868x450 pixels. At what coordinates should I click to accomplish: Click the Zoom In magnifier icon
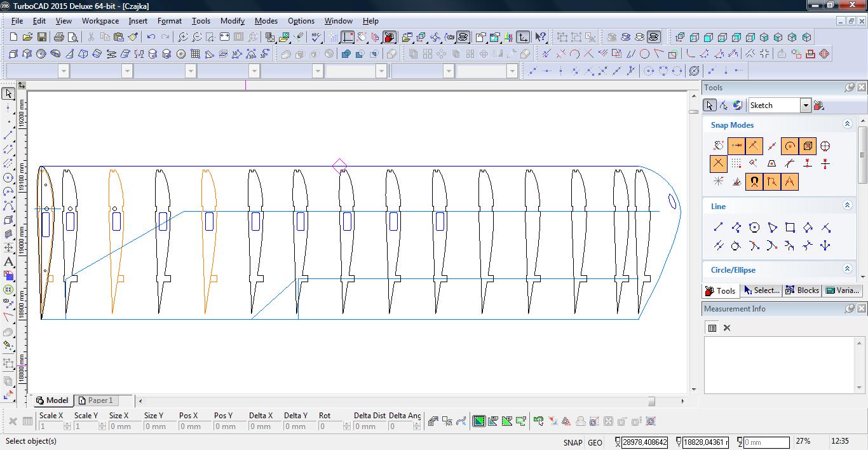click(183, 37)
